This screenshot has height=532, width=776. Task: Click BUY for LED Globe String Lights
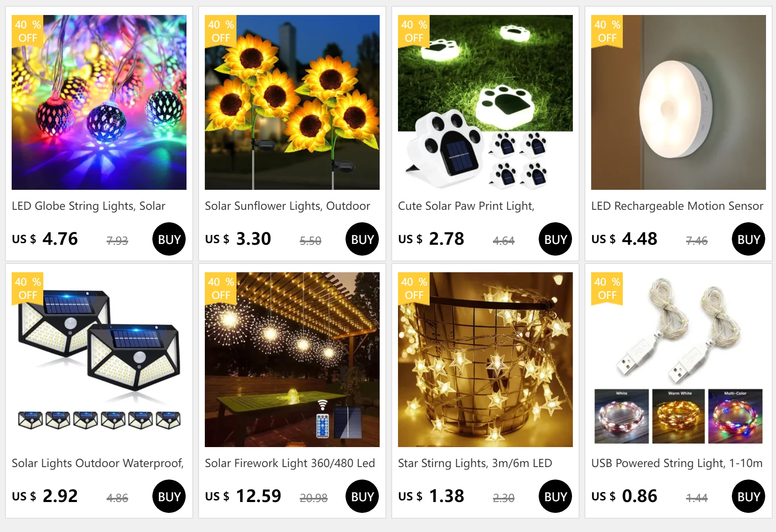169,239
